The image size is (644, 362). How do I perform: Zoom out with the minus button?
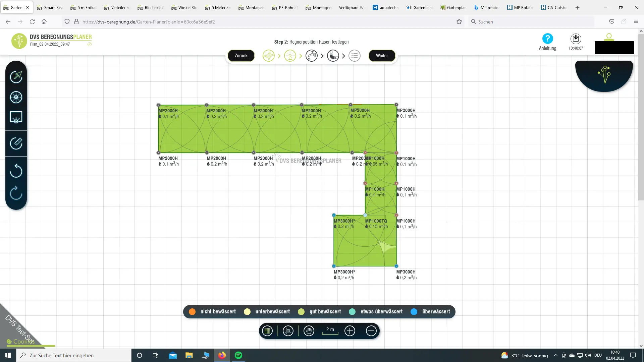tap(371, 331)
